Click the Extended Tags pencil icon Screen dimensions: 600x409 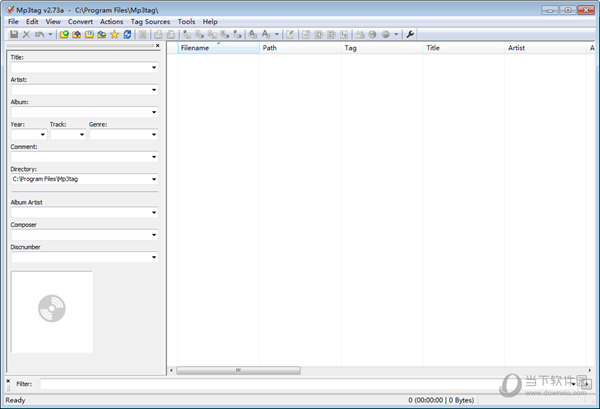290,34
